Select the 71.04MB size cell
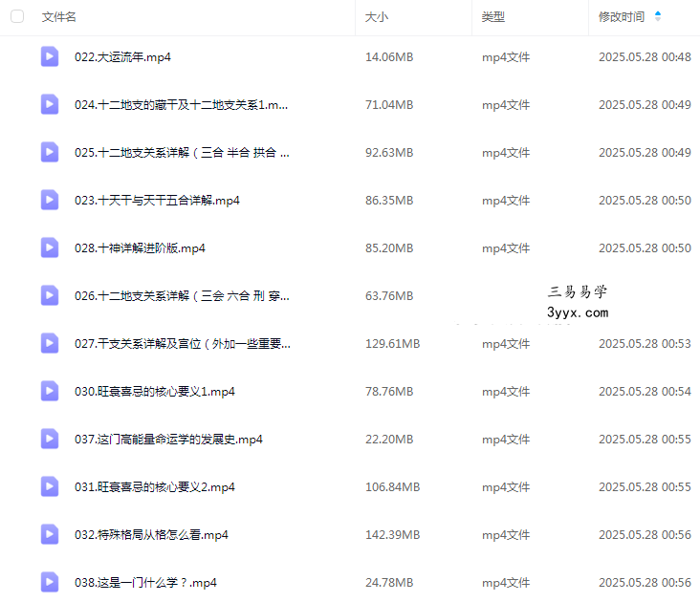The width and height of the screenshot is (700, 602). pos(389,105)
